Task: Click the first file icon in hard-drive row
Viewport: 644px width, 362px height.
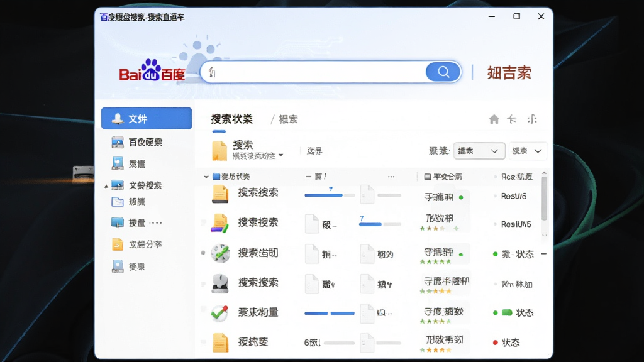Action: point(312,283)
